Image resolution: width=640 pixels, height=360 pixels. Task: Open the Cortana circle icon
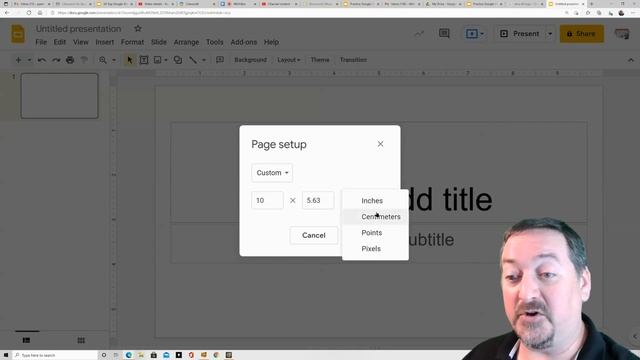point(104,355)
